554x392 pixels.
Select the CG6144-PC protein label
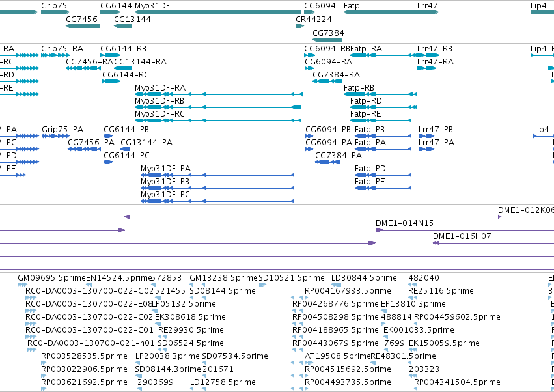(x=126, y=156)
